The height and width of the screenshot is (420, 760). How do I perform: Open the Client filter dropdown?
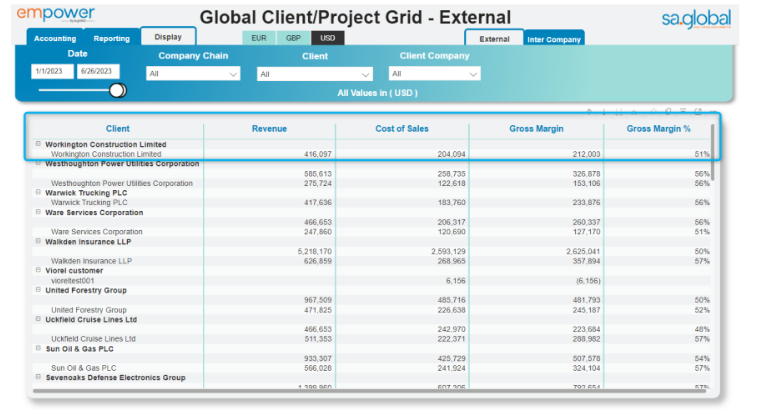coord(315,74)
